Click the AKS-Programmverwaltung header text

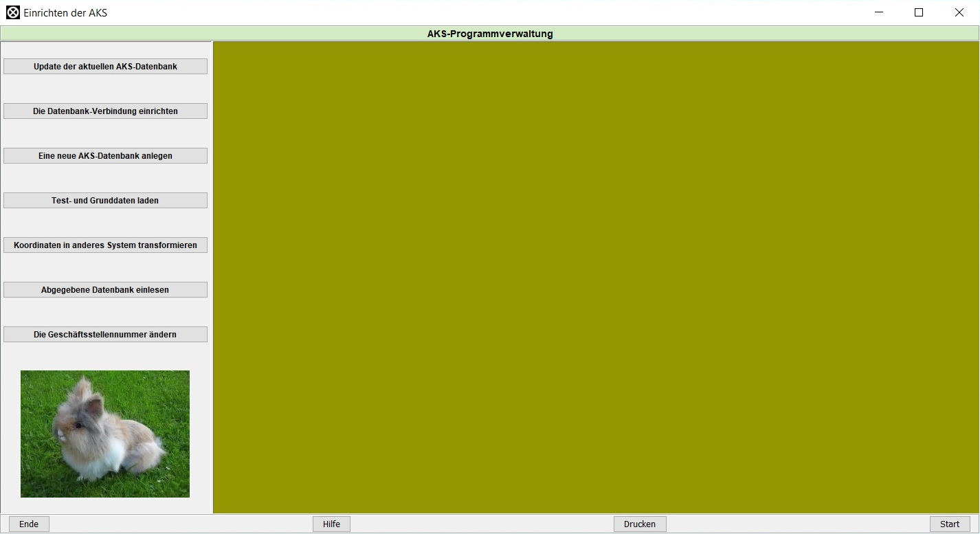pos(490,34)
